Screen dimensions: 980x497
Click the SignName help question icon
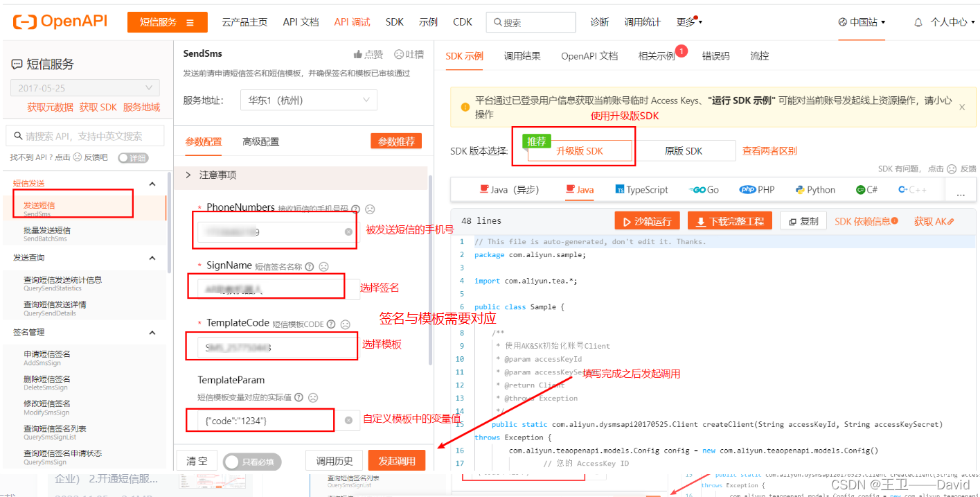(309, 267)
